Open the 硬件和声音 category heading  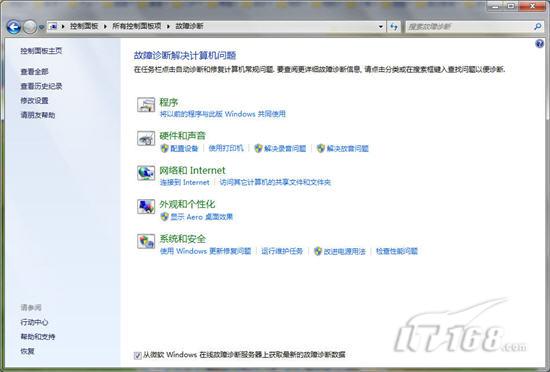[x=182, y=136]
